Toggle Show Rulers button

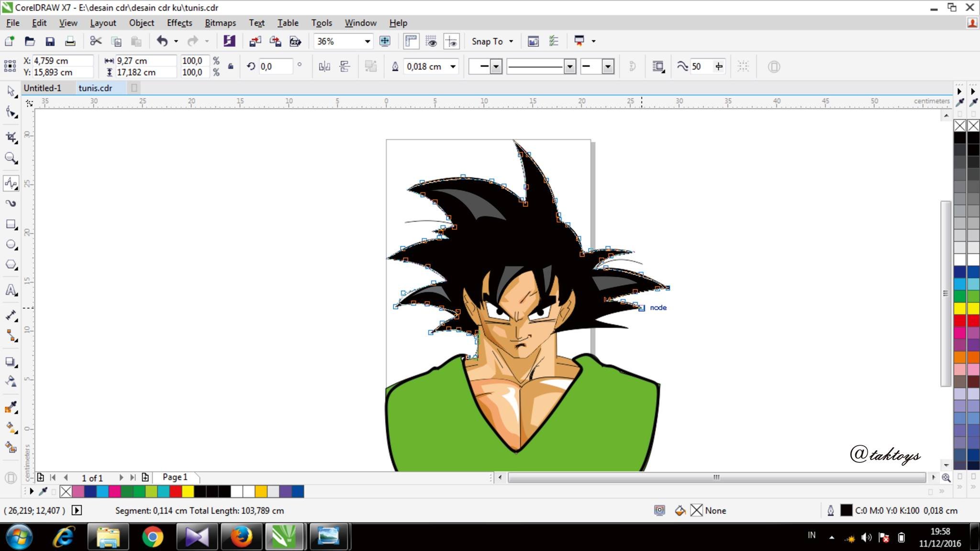411,41
